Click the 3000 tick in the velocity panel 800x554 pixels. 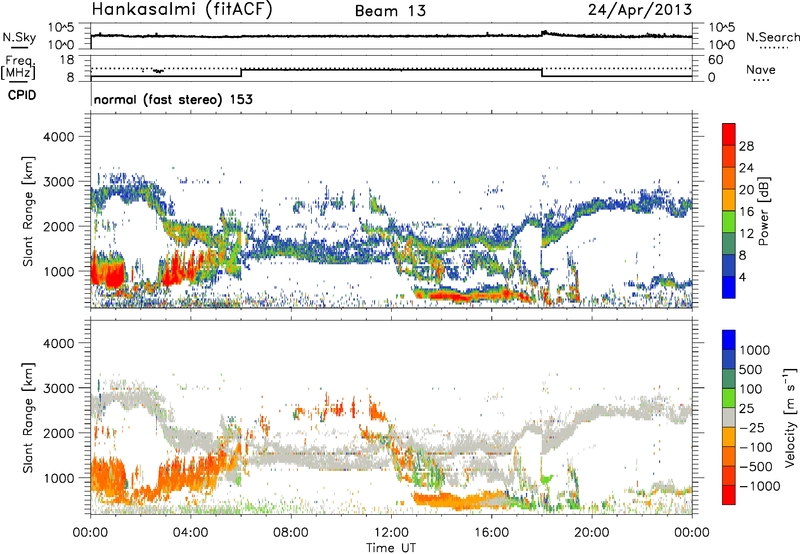point(58,388)
